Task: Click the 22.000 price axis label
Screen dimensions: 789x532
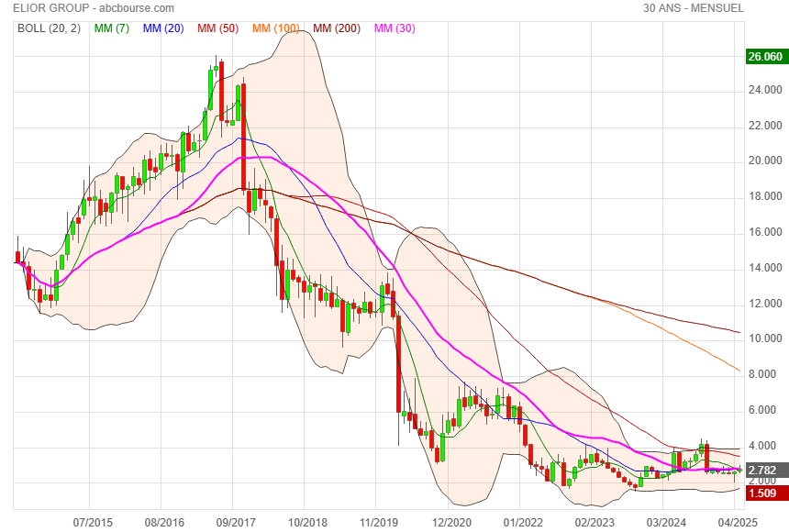Action: (x=765, y=126)
